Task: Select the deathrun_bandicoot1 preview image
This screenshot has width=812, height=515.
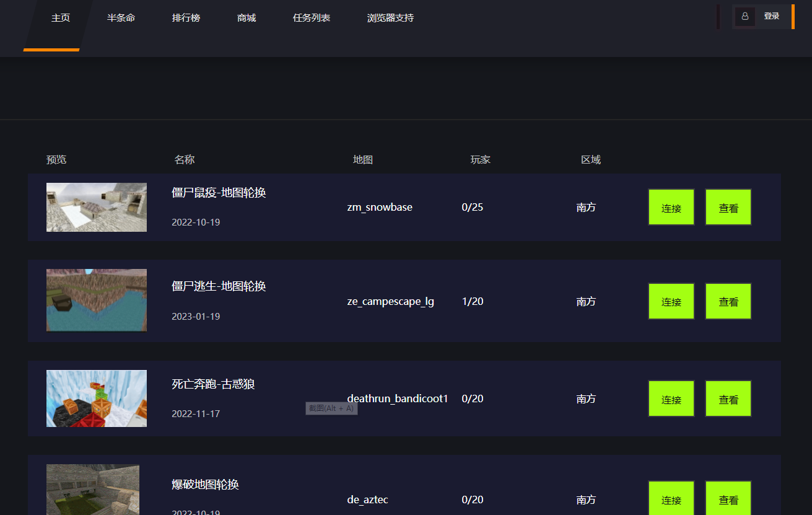Action: 97,398
